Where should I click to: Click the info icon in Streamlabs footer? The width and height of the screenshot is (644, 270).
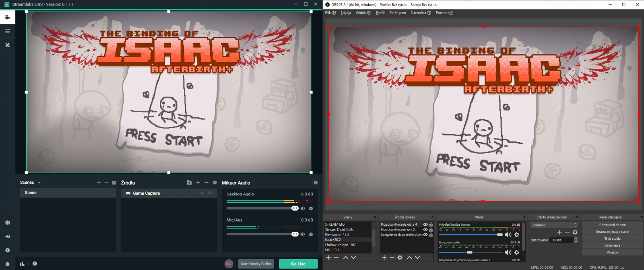coord(35,264)
